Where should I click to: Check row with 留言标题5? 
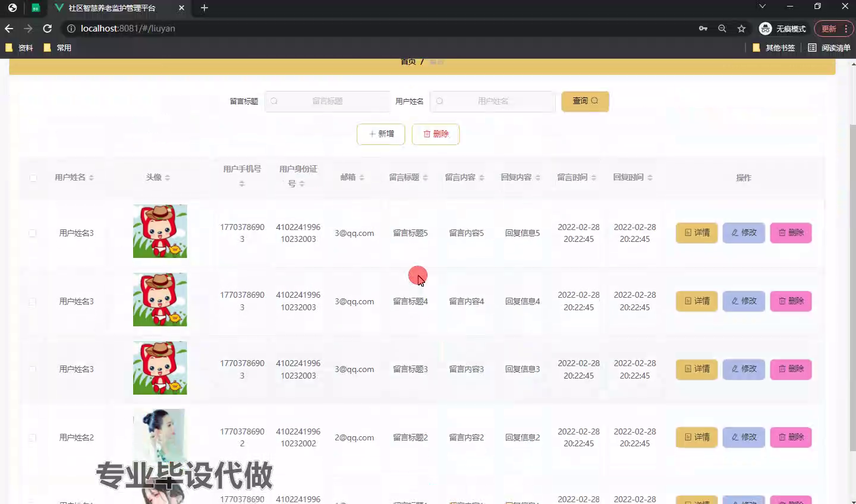pos(33,233)
